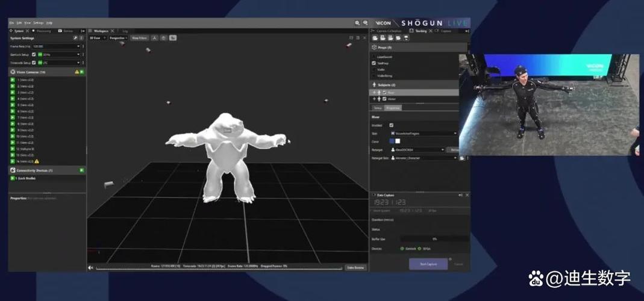Viewport: 644px width, 301px height.
Task: Click the first Tracking toolbar icon
Action: [375, 38]
